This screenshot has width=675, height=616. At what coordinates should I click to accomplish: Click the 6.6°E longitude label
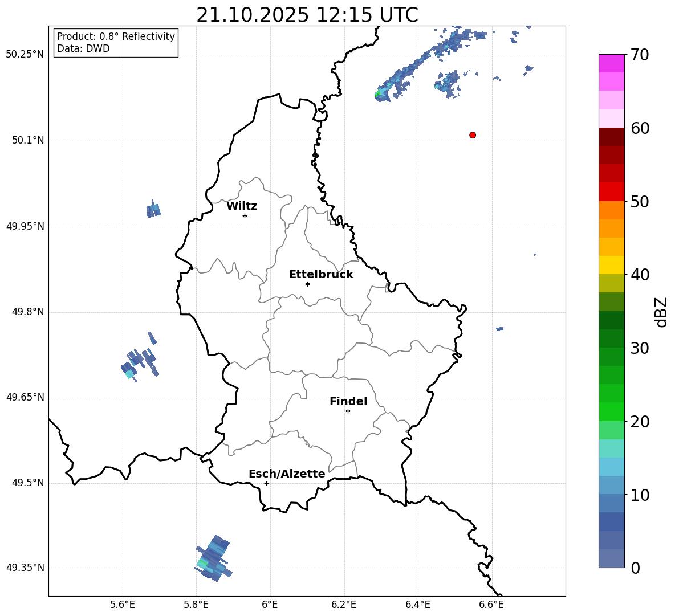click(x=491, y=605)
